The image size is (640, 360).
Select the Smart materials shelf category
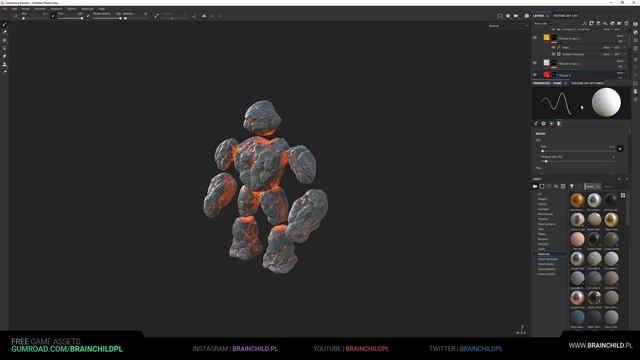tap(547, 259)
